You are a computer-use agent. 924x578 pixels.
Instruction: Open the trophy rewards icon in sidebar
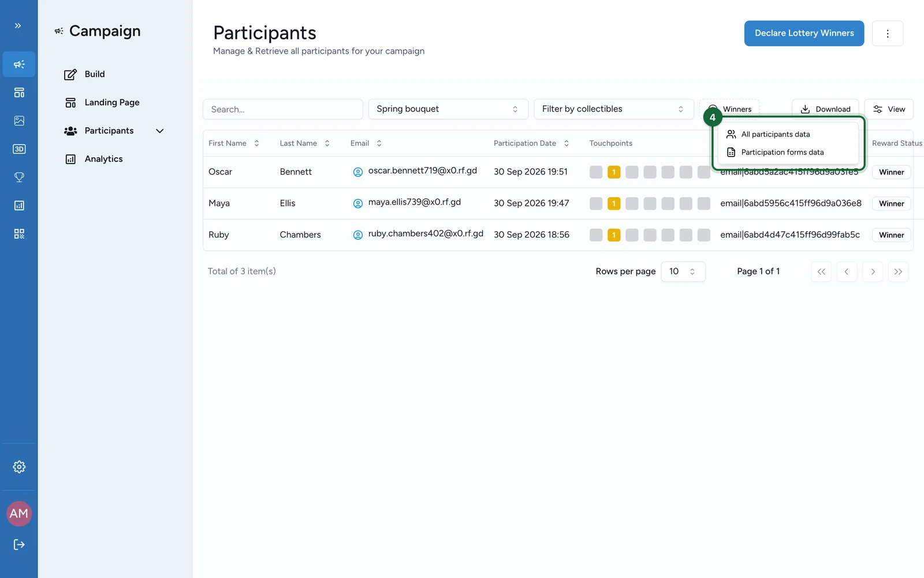coord(19,177)
